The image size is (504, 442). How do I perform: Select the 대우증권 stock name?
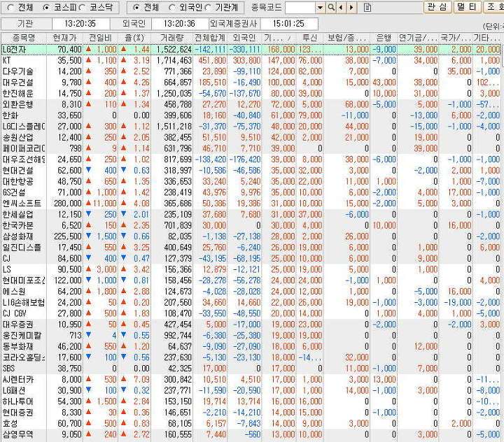(18, 325)
